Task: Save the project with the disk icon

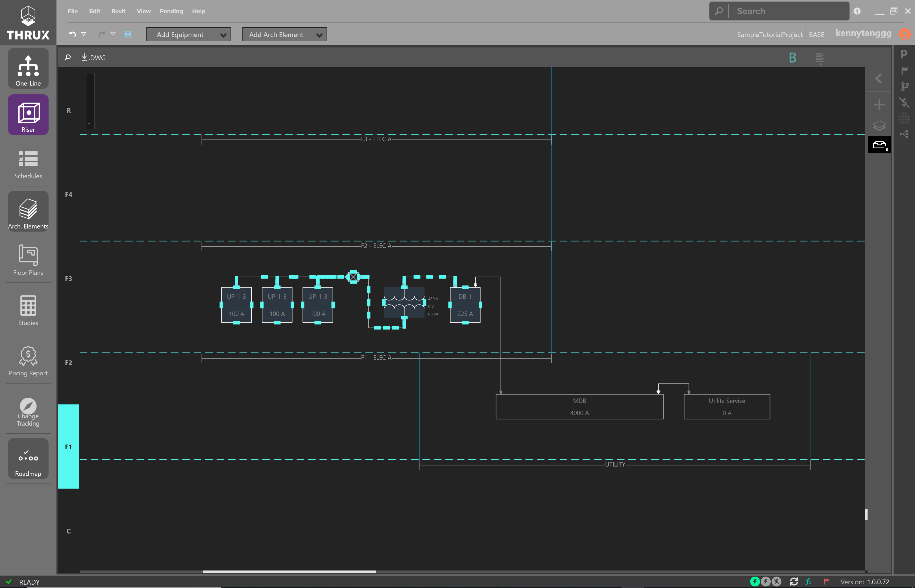Action: [128, 34]
